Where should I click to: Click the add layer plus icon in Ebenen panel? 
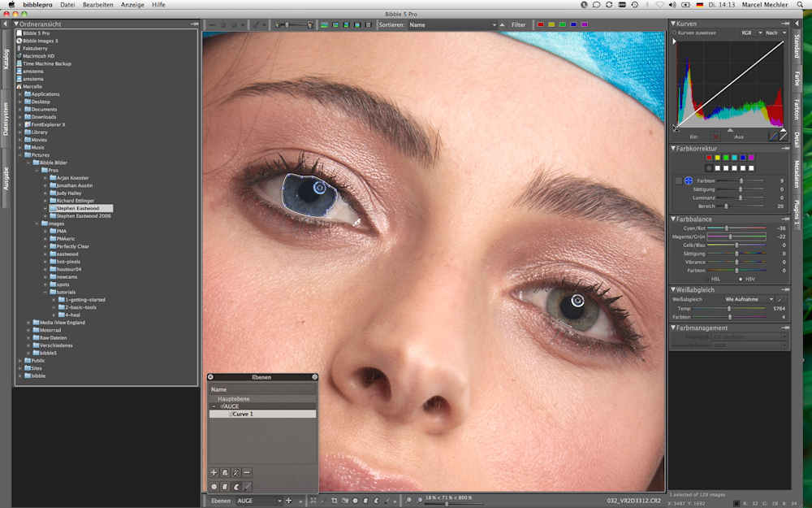pos(214,472)
